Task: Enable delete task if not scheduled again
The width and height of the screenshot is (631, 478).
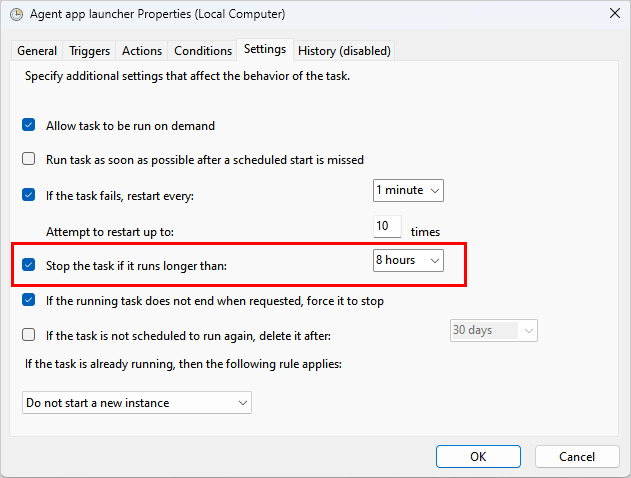Action: click(x=29, y=335)
